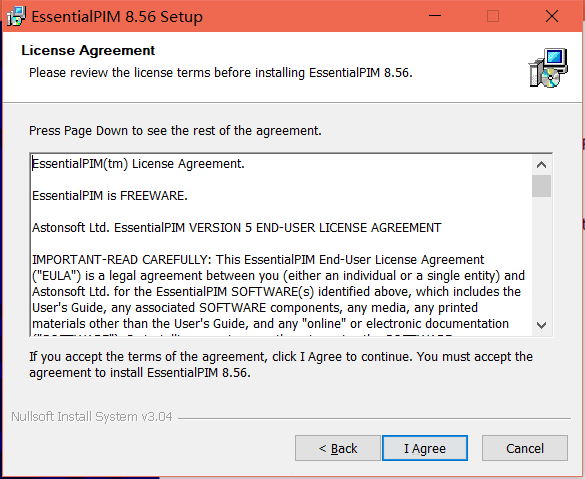
Task: Click the "License Agreement" heading
Action: point(88,50)
